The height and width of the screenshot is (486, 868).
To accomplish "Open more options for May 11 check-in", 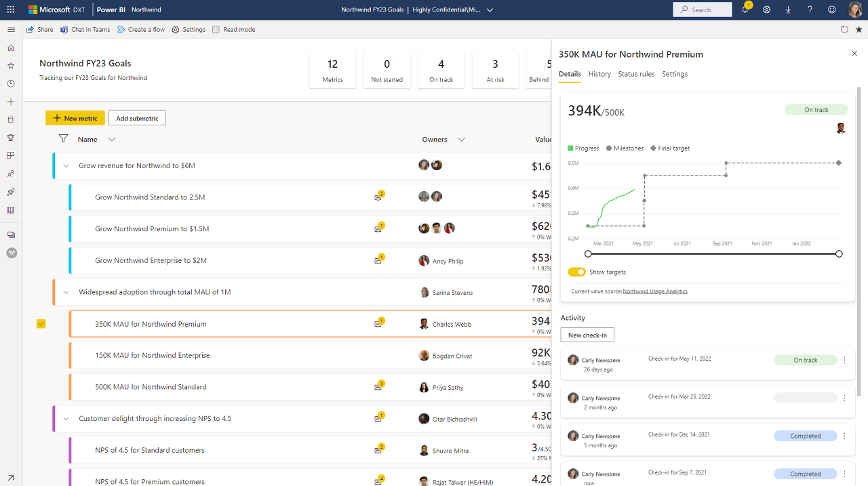I will pos(844,360).
